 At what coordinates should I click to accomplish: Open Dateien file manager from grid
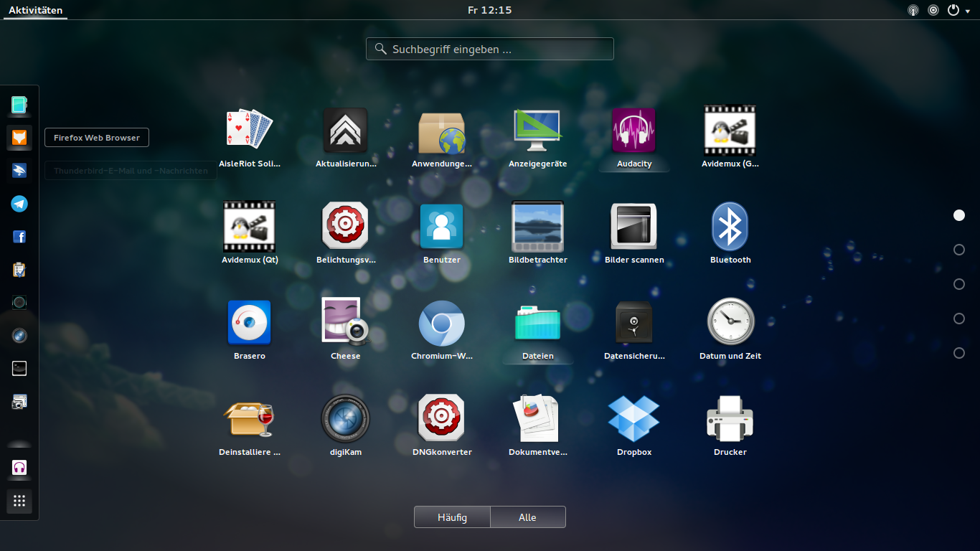538,323
